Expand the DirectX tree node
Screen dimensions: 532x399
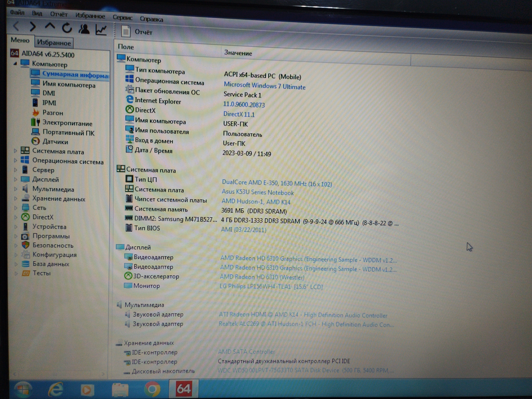[x=16, y=217]
